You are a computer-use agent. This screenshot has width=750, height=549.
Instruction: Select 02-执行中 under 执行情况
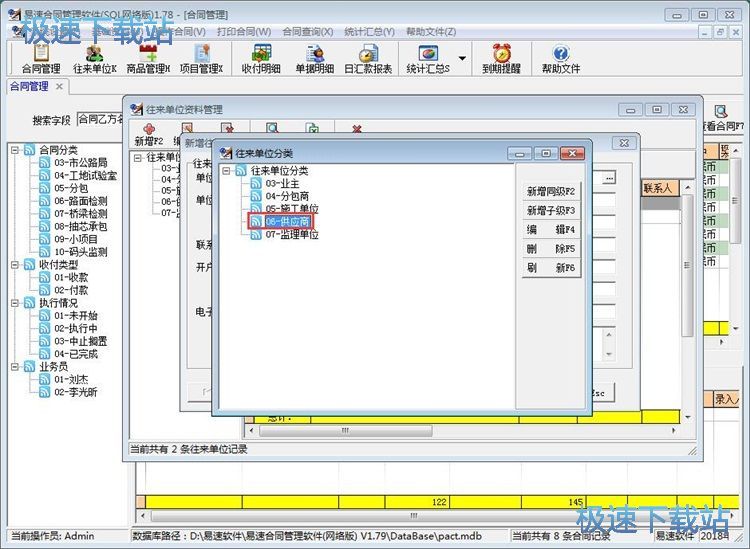click(x=76, y=328)
